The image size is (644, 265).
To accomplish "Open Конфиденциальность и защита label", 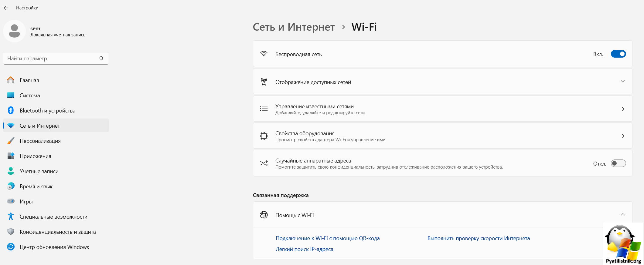I will pyautogui.click(x=58, y=232).
